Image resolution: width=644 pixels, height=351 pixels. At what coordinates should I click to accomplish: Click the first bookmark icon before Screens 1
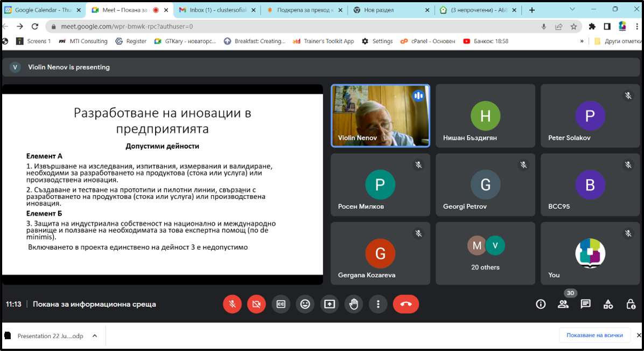pos(5,41)
